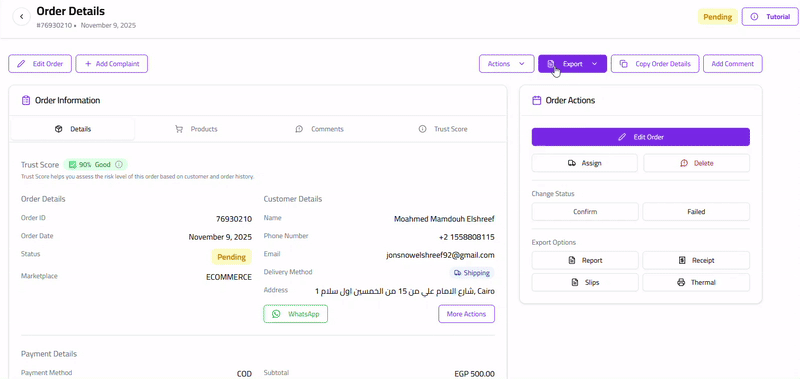The width and height of the screenshot is (800, 379).
Task: Click the cart icon on the Products tab
Action: (179, 129)
